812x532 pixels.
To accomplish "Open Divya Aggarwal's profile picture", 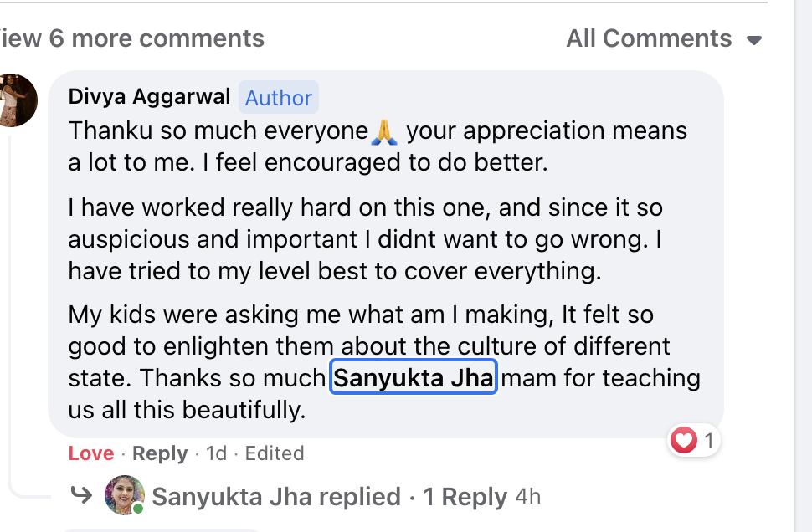I will point(17,100).
